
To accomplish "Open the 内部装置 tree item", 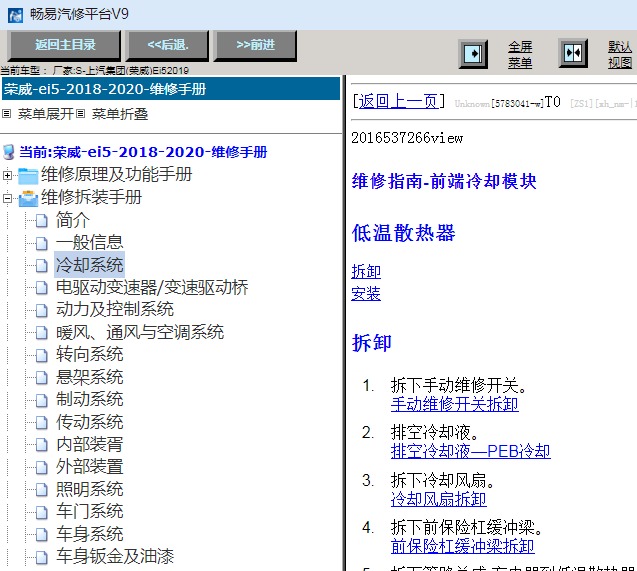I will pyautogui.click(x=89, y=445).
